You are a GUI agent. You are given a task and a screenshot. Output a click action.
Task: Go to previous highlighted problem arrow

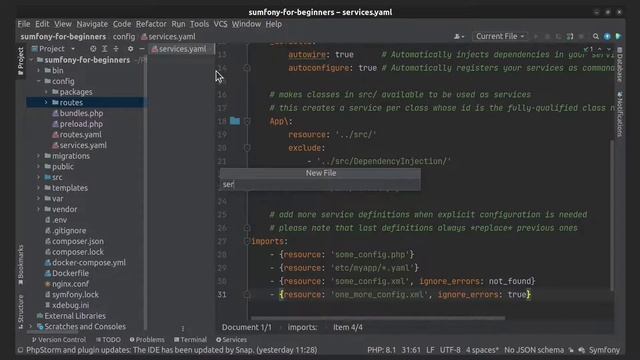(600, 49)
